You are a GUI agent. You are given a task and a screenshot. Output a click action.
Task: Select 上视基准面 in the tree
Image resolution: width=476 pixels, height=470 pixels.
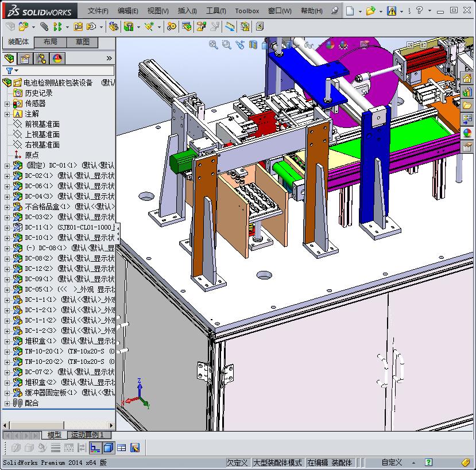(42, 134)
